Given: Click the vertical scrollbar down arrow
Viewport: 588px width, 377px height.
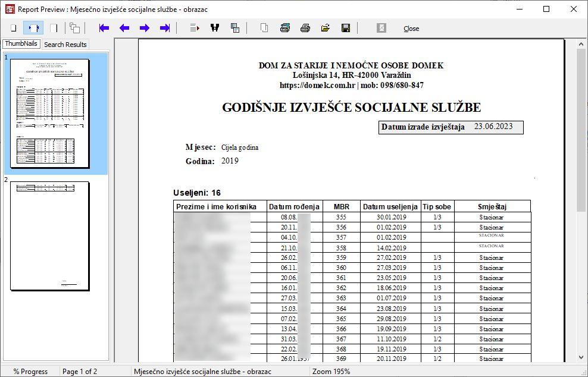Looking at the screenshot, I should click(x=581, y=357).
